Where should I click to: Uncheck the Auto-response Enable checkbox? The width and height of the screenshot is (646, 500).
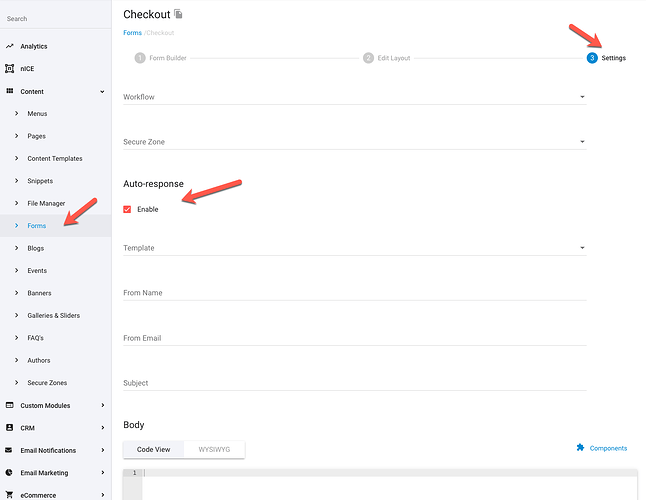click(x=127, y=209)
